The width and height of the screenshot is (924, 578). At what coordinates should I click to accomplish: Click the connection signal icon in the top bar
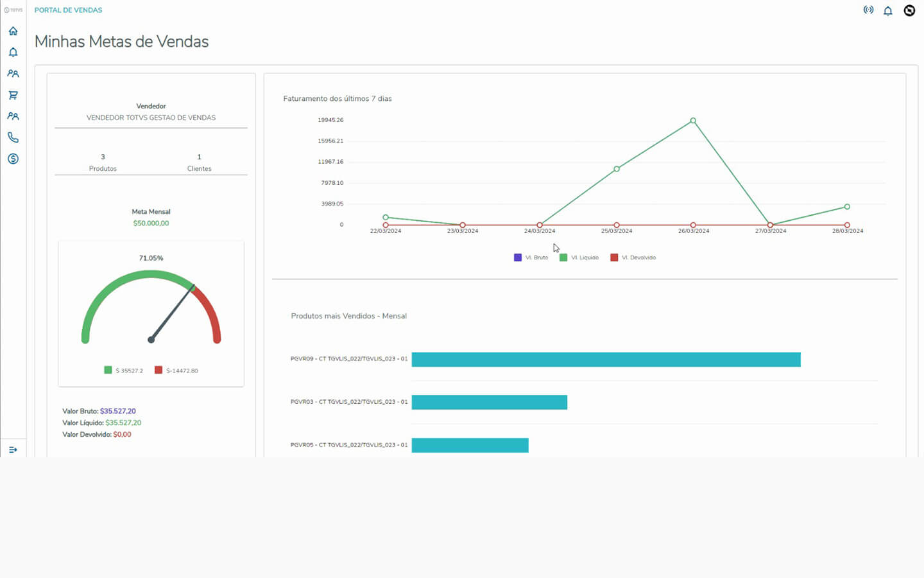click(868, 10)
